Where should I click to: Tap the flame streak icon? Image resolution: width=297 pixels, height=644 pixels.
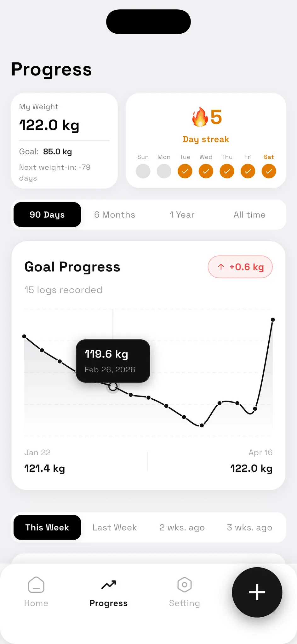tap(200, 117)
